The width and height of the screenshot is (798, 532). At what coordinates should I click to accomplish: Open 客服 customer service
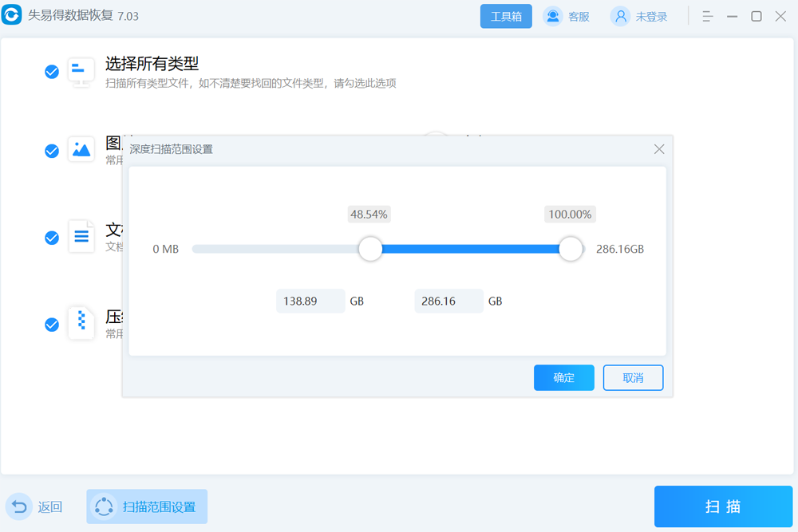567,17
